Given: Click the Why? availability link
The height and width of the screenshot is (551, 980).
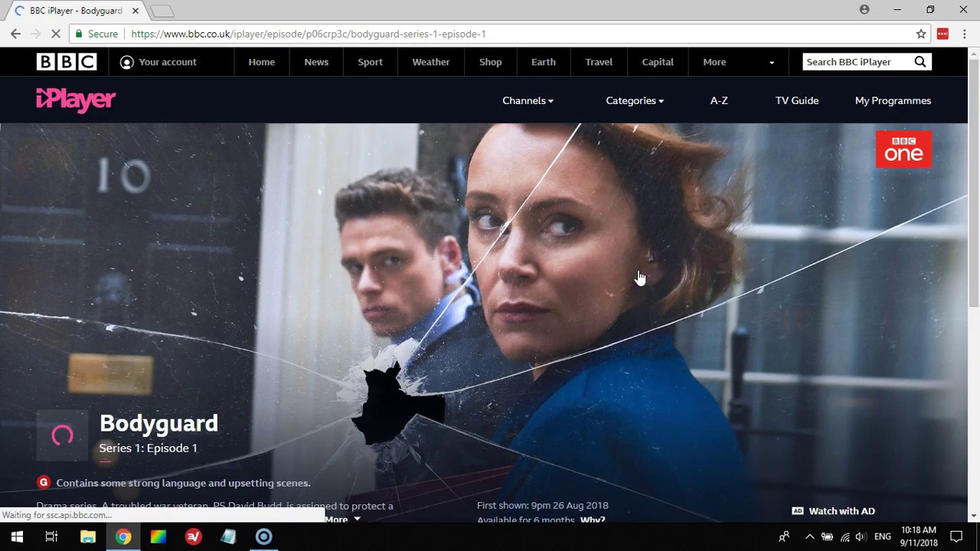Looking at the screenshot, I should [593, 520].
